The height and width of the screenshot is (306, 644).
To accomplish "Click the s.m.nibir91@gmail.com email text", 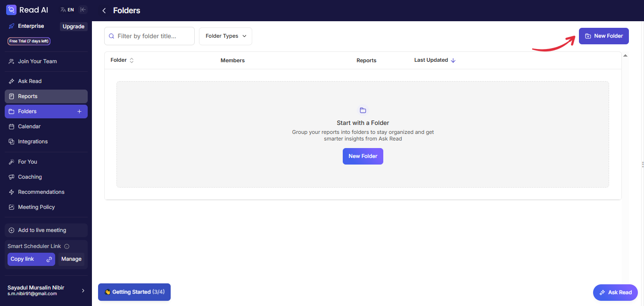I will (32, 294).
